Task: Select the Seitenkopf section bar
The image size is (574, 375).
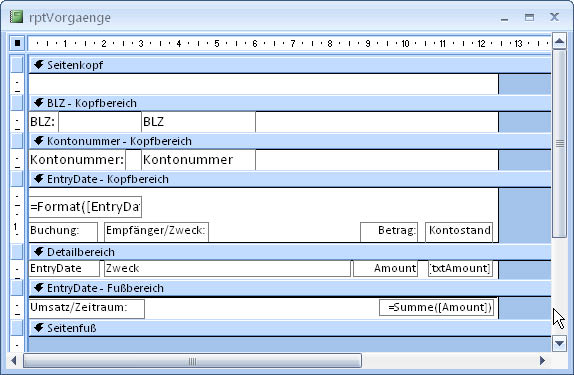Action: tap(290, 65)
